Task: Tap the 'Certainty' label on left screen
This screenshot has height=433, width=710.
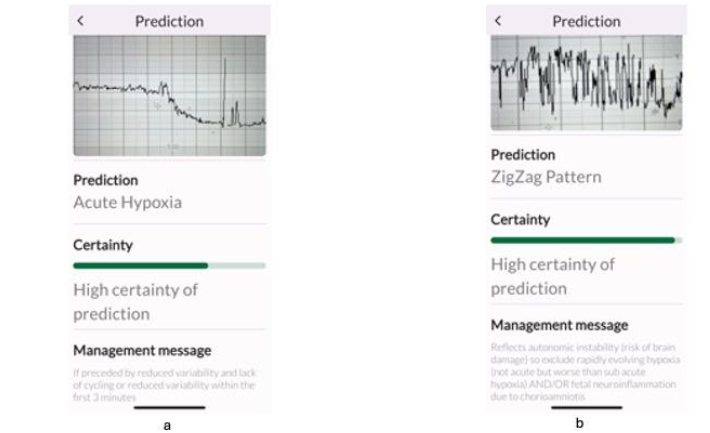Action: [x=103, y=243]
